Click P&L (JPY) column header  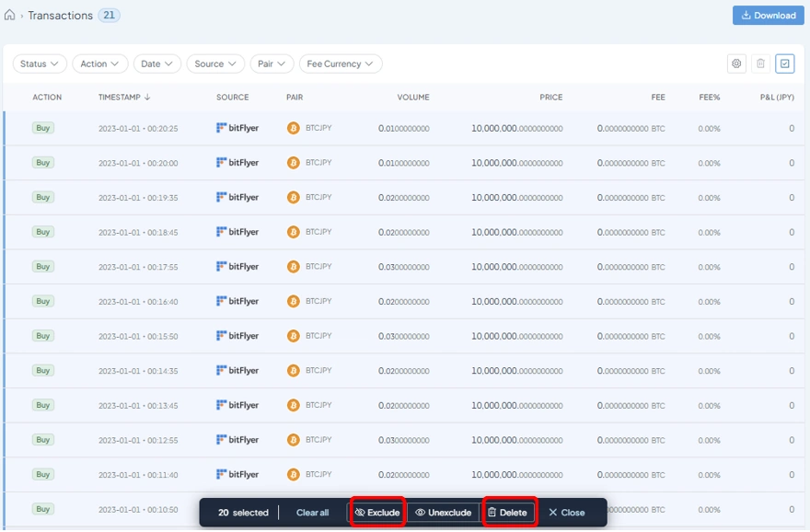(x=777, y=97)
